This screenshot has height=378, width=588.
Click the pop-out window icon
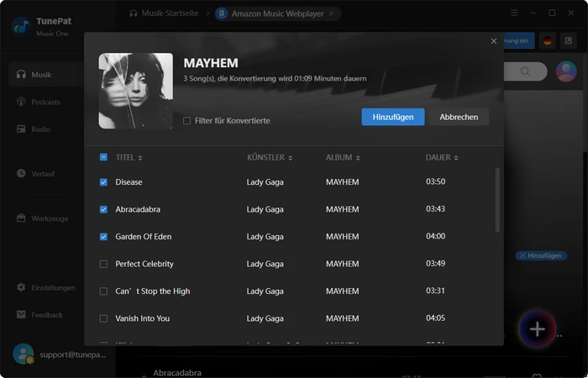569,41
